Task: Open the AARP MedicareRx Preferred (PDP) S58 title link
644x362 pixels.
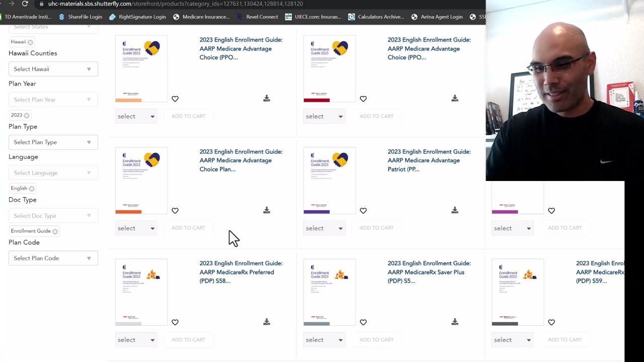Action: pyautogui.click(x=241, y=272)
